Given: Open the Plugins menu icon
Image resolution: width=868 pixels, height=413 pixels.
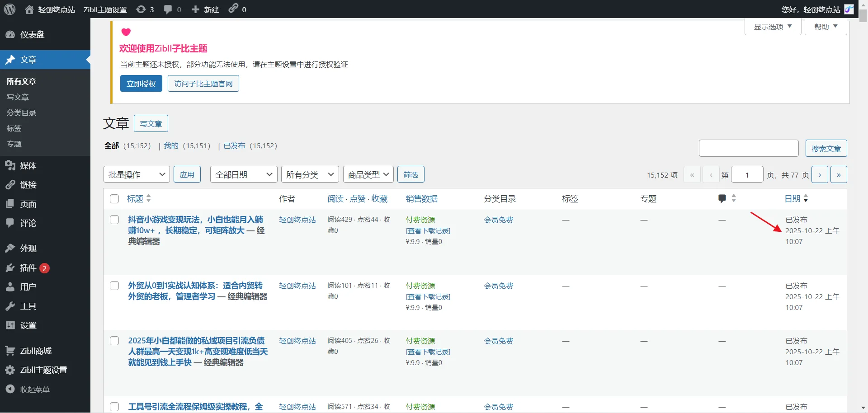Looking at the screenshot, I should [10, 268].
